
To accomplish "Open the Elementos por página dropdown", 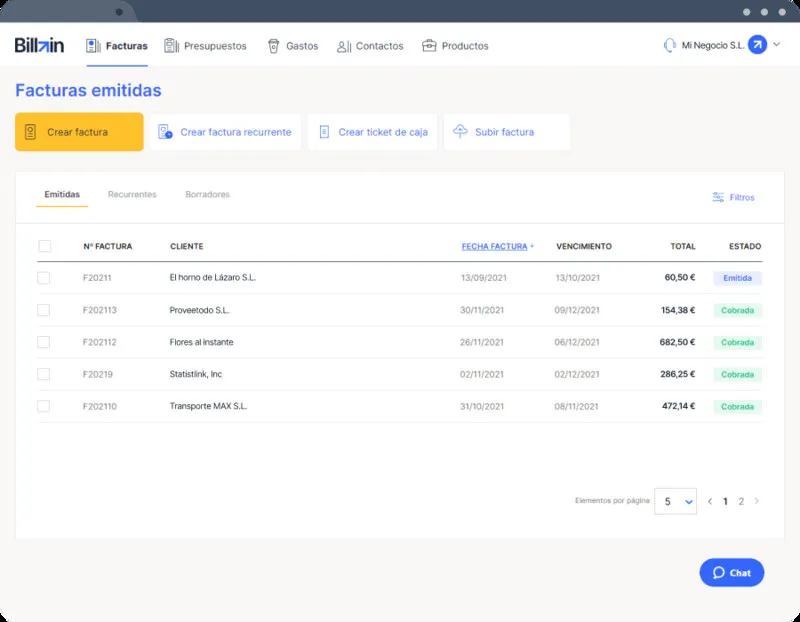I will click(x=675, y=501).
